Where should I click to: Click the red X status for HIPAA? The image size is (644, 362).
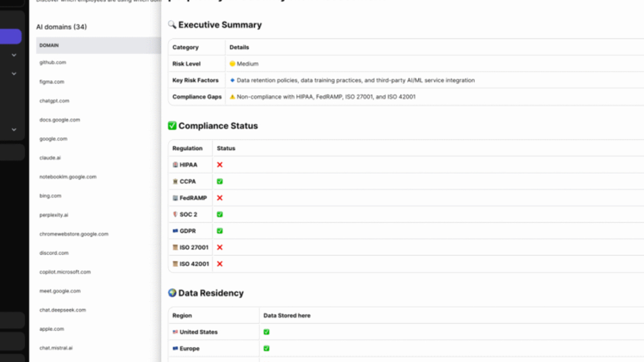click(220, 165)
